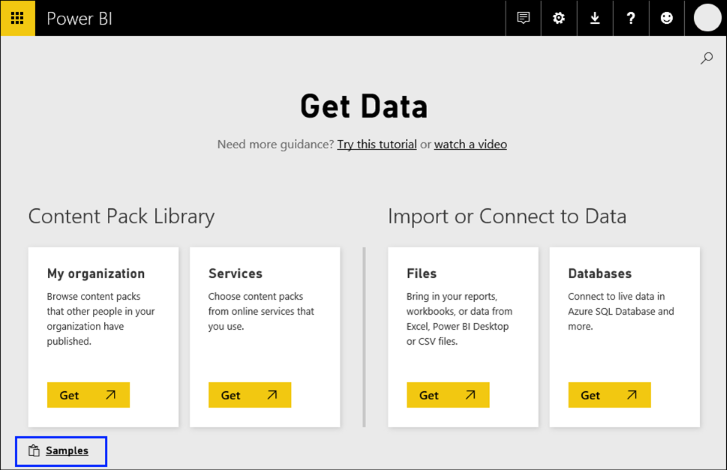Click the download arrow icon
Viewport: 727px width, 470px height.
pyautogui.click(x=595, y=18)
